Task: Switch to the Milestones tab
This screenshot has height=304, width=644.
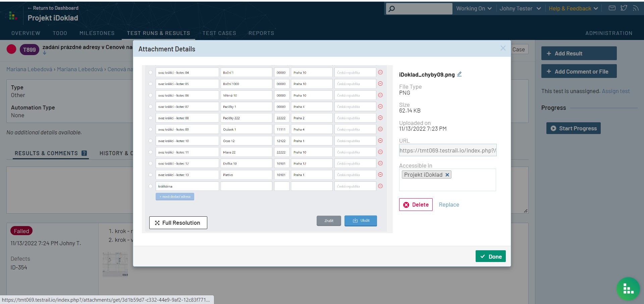Action: (97, 33)
